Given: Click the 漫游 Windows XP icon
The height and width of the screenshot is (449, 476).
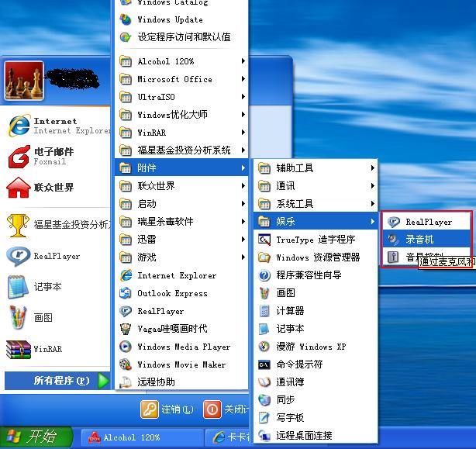Looking at the screenshot, I should click(x=264, y=347).
